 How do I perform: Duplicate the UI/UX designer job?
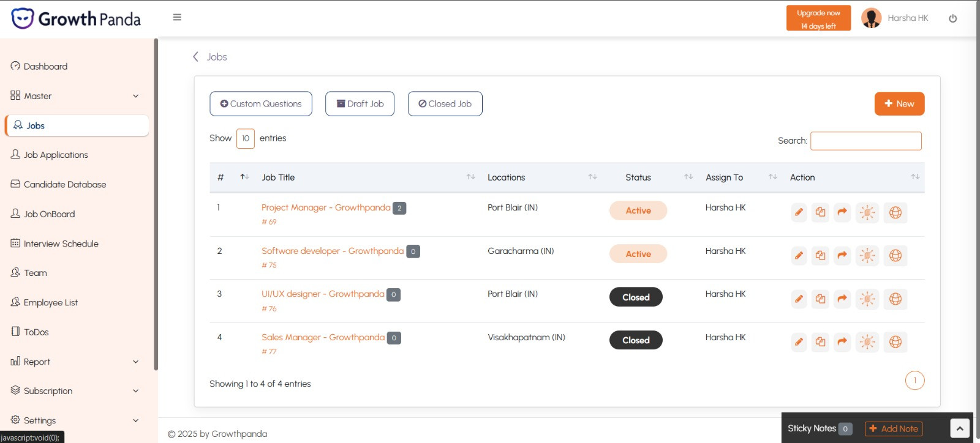click(820, 299)
